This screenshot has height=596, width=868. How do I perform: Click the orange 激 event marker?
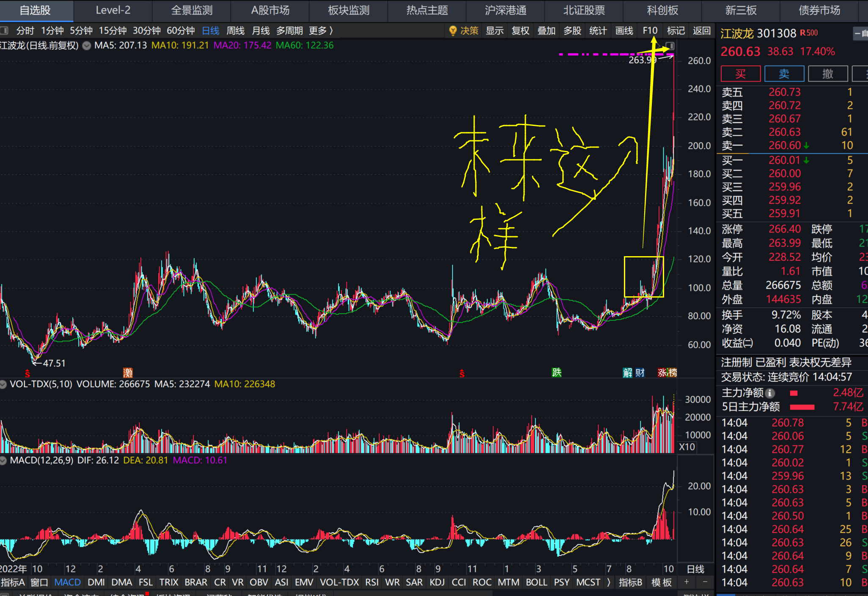[128, 372]
